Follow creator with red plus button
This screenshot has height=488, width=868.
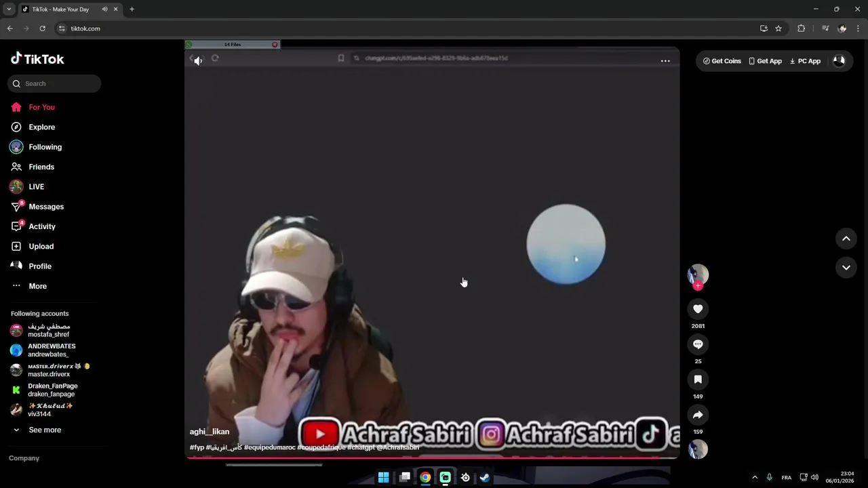[x=698, y=286]
